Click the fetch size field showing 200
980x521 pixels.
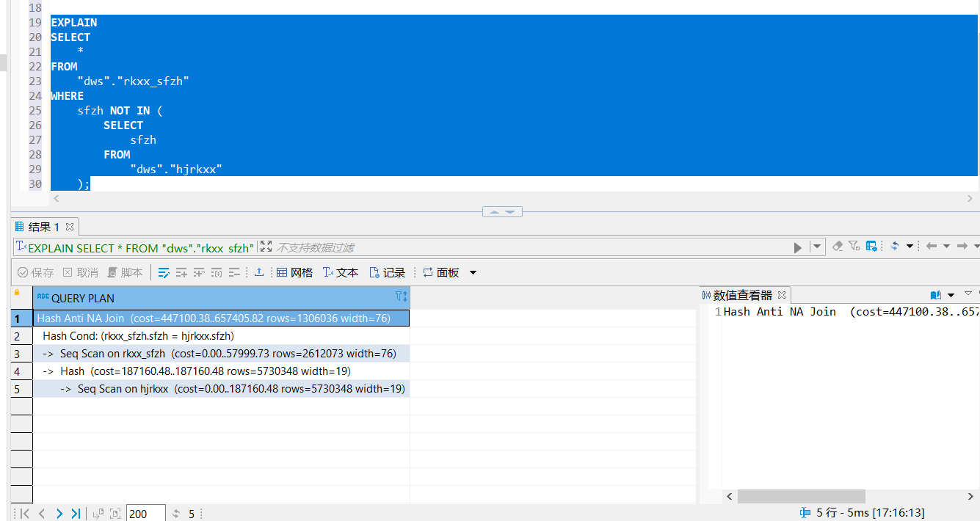pyautogui.click(x=145, y=514)
